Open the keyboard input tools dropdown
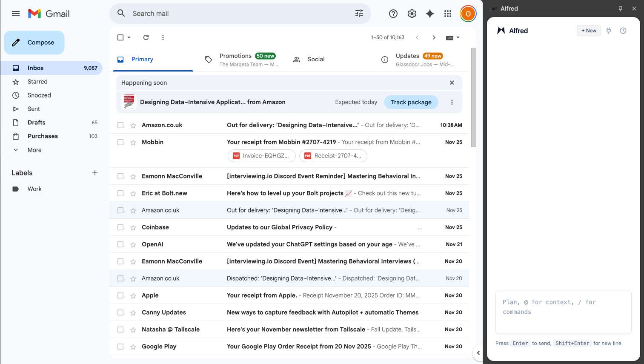Screen dimensions: 644x364 (x=453, y=37)
